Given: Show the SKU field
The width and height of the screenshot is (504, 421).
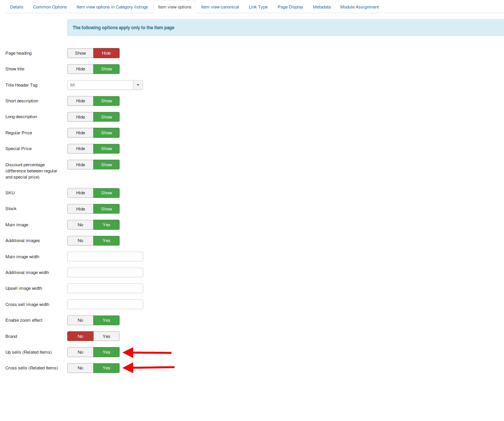Looking at the screenshot, I should (x=106, y=193).
